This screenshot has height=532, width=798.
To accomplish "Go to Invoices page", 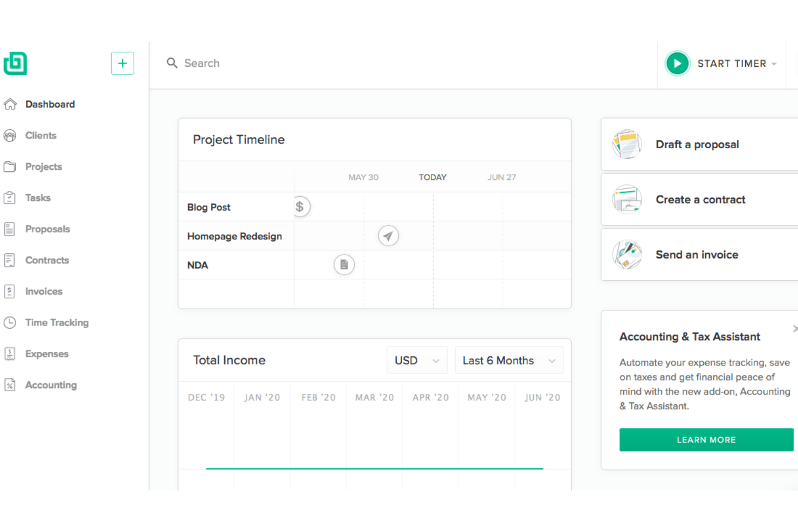I will (x=44, y=292).
